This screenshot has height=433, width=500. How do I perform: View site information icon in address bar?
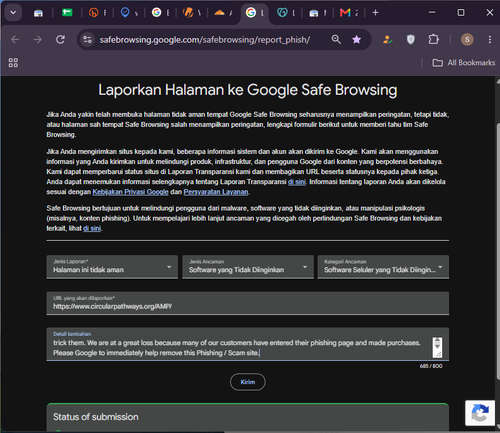point(87,40)
